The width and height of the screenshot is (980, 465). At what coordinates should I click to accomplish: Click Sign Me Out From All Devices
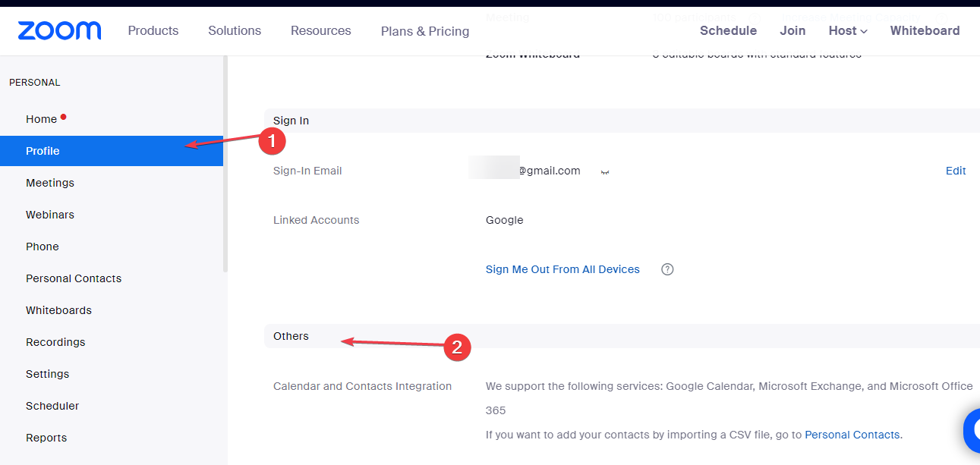tap(562, 269)
